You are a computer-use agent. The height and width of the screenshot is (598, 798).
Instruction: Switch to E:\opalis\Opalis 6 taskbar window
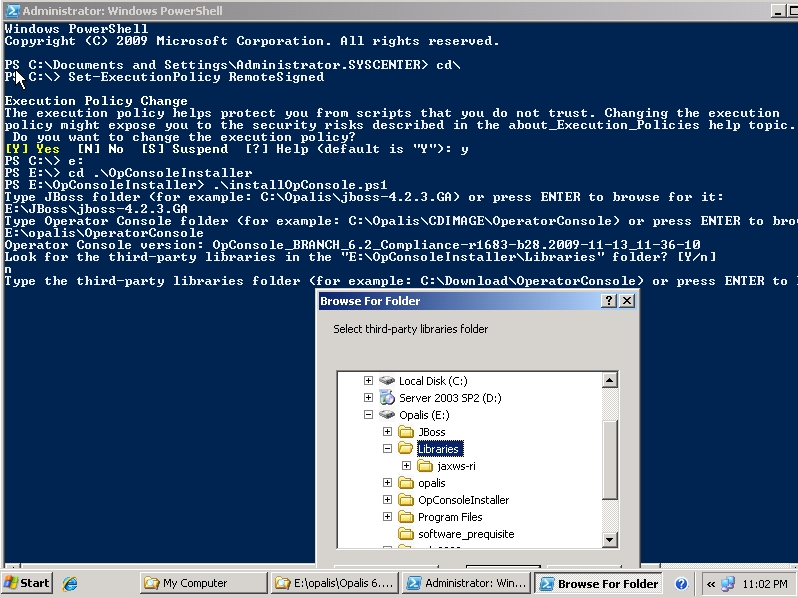pyautogui.click(x=335, y=583)
